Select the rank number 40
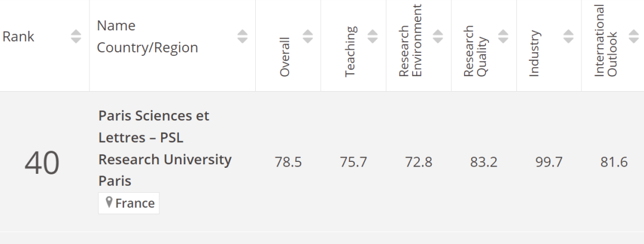The width and height of the screenshot is (644, 244). 42,163
